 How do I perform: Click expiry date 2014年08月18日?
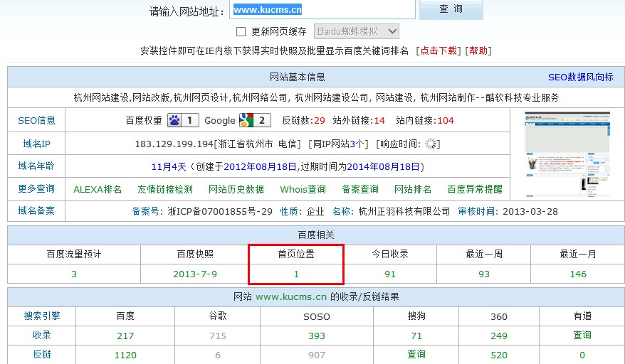[x=384, y=167]
